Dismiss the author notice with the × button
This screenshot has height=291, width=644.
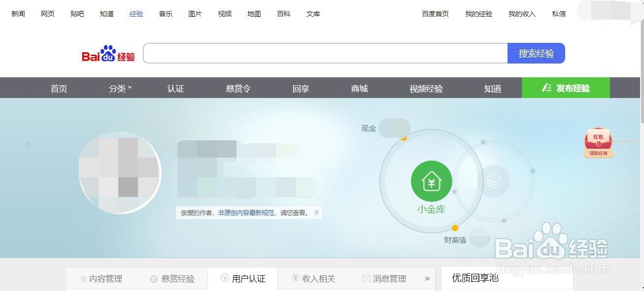click(x=316, y=212)
